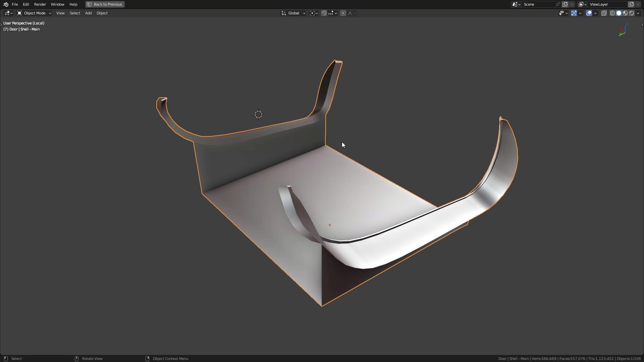Switch to solid shading
Screen dimensions: 644x362
(x=619, y=13)
